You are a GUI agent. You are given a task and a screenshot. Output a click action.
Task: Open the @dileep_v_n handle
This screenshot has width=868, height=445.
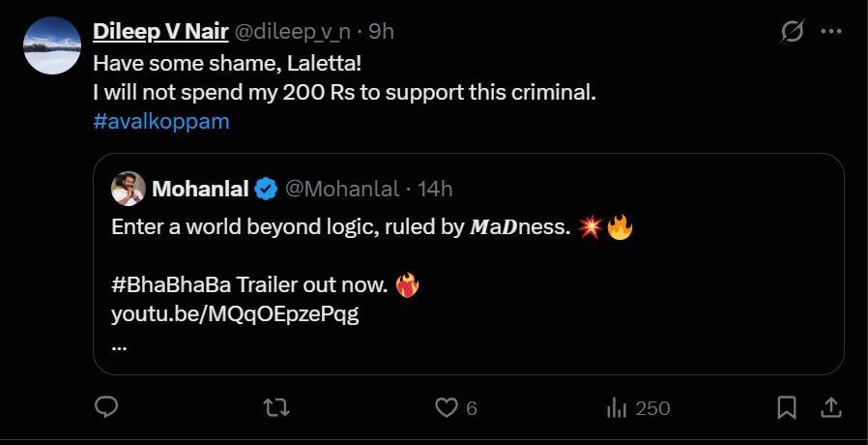[293, 32]
